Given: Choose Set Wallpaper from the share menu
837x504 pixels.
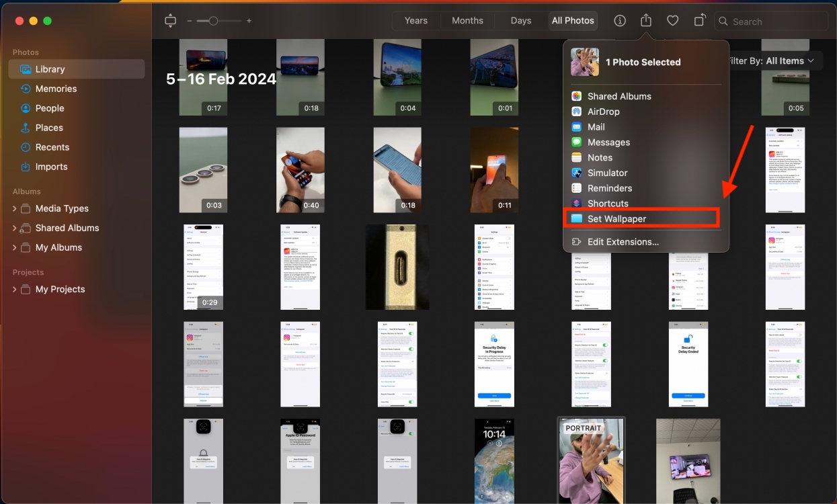Looking at the screenshot, I should (615, 218).
